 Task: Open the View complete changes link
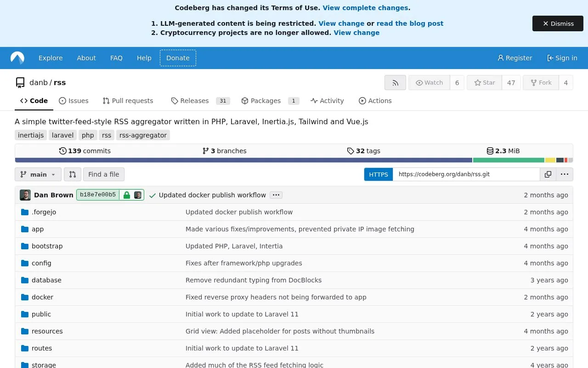(x=365, y=8)
